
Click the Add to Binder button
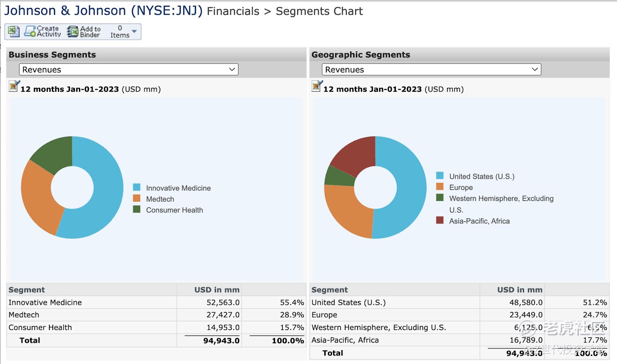coord(84,32)
